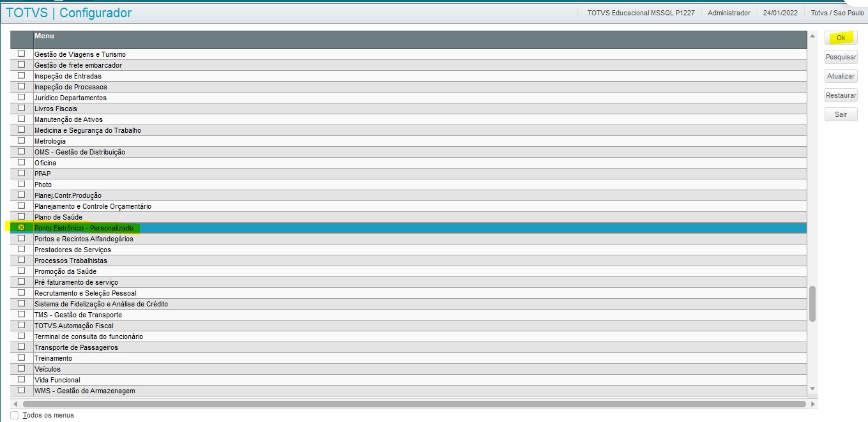Check the Vida Funcional checkbox
Screen dimensions: 868x422
[21, 379]
